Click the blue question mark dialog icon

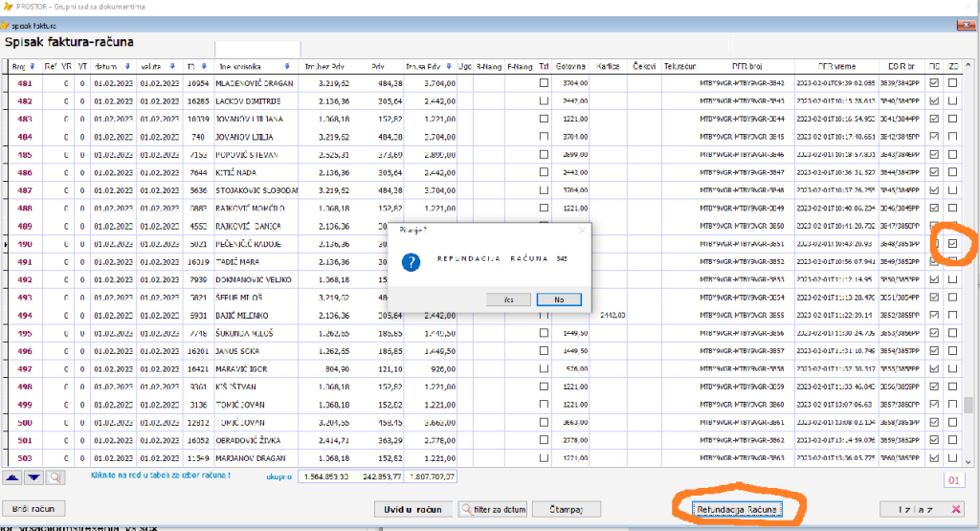pos(412,261)
